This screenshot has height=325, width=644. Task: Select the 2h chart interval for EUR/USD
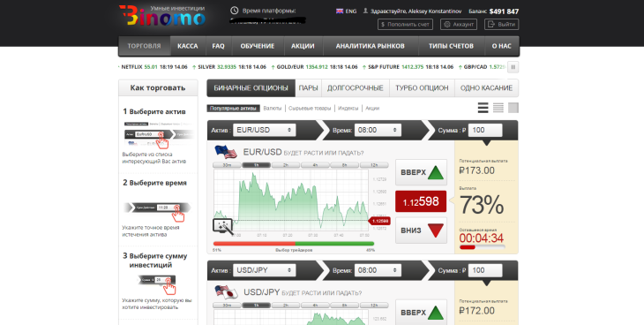[286, 165]
